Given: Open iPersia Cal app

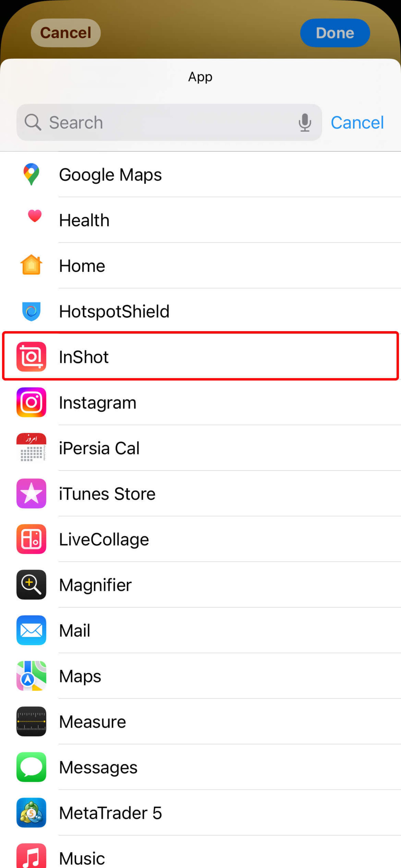Looking at the screenshot, I should tap(200, 447).
